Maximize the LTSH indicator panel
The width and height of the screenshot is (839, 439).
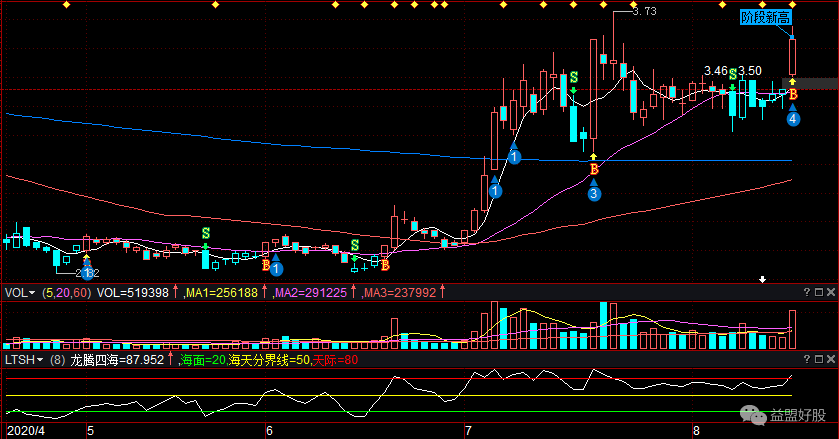point(820,360)
